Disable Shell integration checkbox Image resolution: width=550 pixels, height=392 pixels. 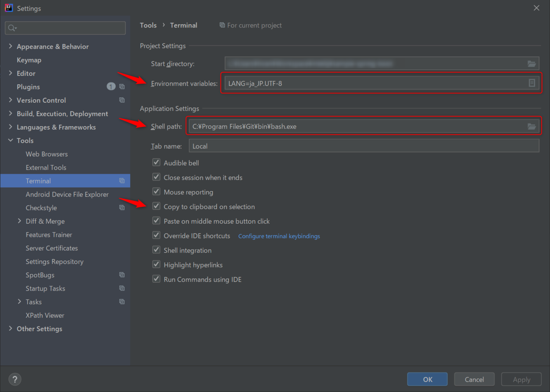[156, 250]
